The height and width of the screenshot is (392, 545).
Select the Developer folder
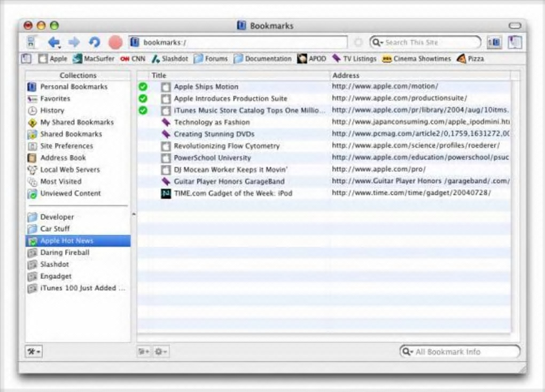[78, 217]
